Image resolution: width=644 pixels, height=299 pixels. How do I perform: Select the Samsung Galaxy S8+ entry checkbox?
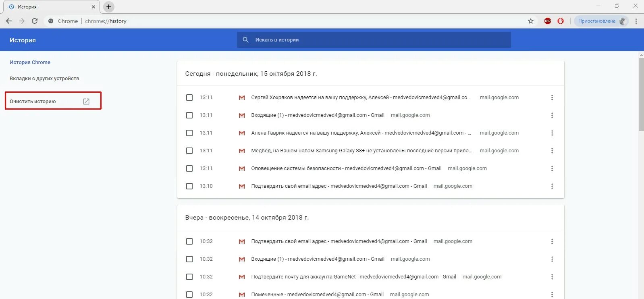(189, 151)
